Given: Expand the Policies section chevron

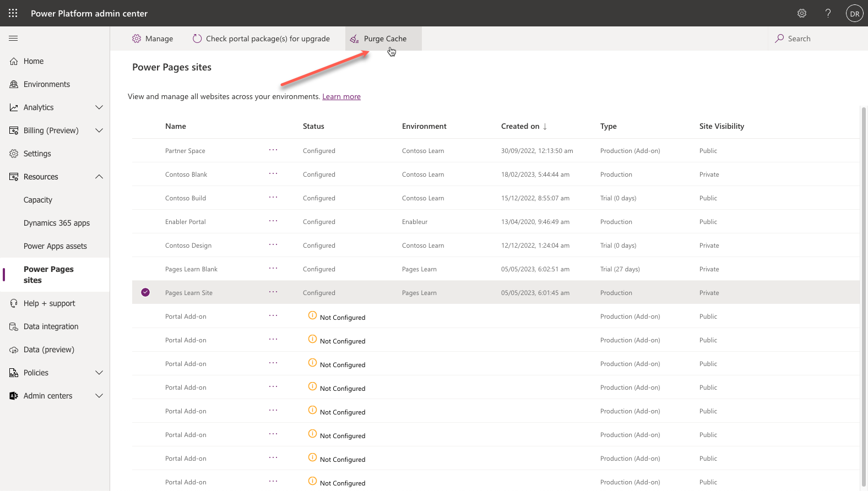Looking at the screenshot, I should [x=99, y=373].
